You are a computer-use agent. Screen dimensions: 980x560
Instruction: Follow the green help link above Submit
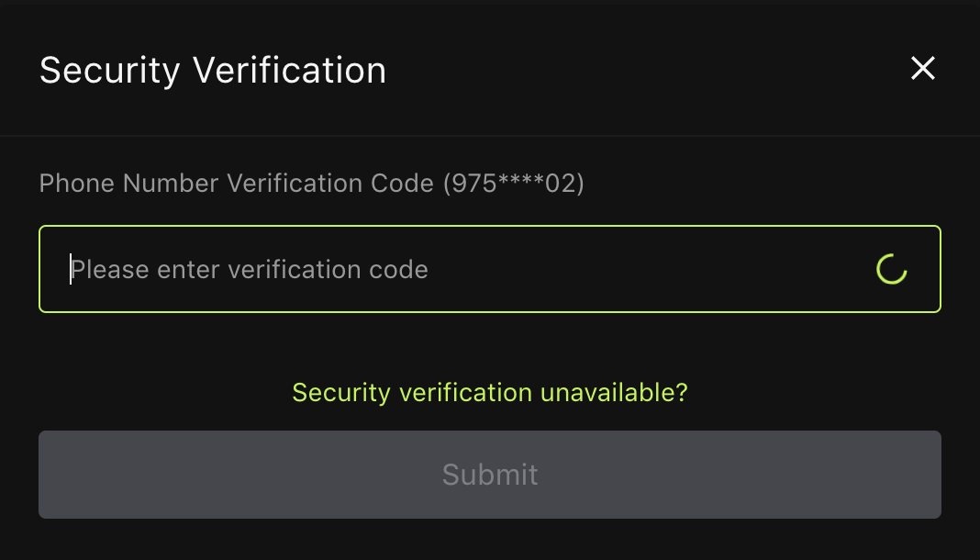coord(490,393)
